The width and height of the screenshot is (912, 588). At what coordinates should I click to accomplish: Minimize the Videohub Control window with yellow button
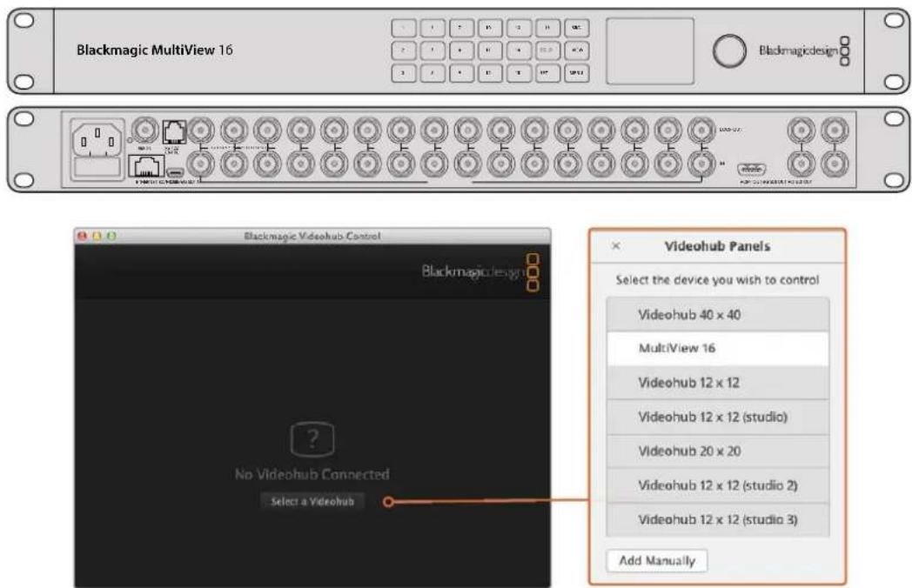[x=97, y=236]
